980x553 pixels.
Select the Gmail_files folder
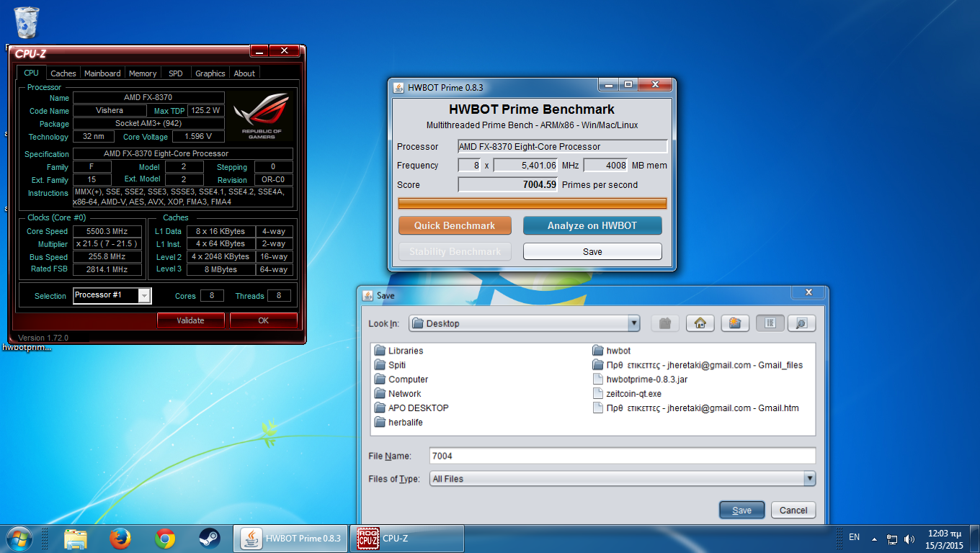pos(698,365)
